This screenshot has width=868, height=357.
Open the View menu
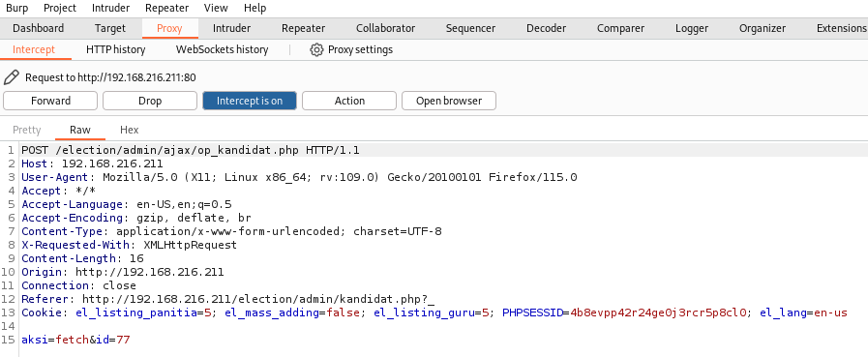tap(216, 8)
